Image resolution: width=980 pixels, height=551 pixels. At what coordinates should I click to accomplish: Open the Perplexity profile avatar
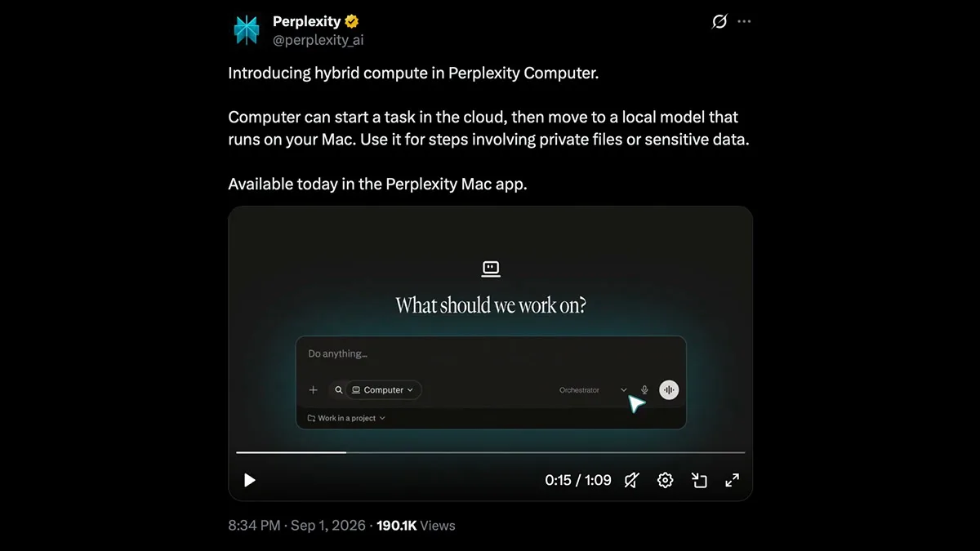(x=246, y=29)
